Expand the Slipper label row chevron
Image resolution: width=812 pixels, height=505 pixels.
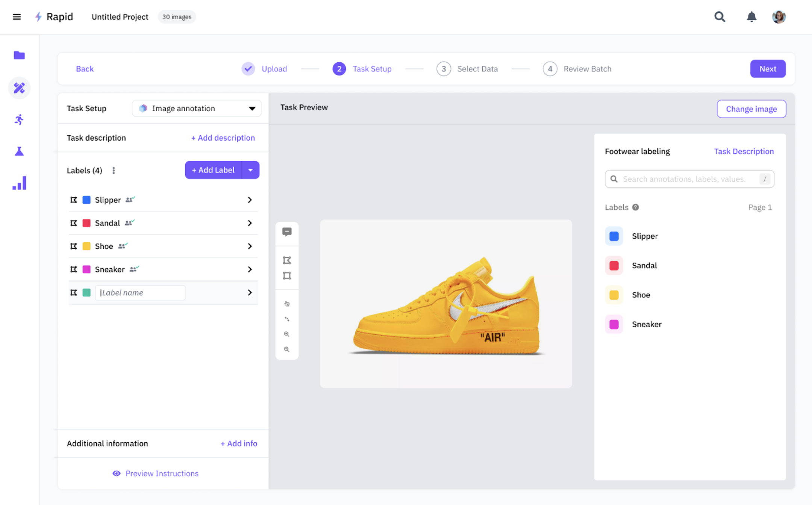pos(250,200)
